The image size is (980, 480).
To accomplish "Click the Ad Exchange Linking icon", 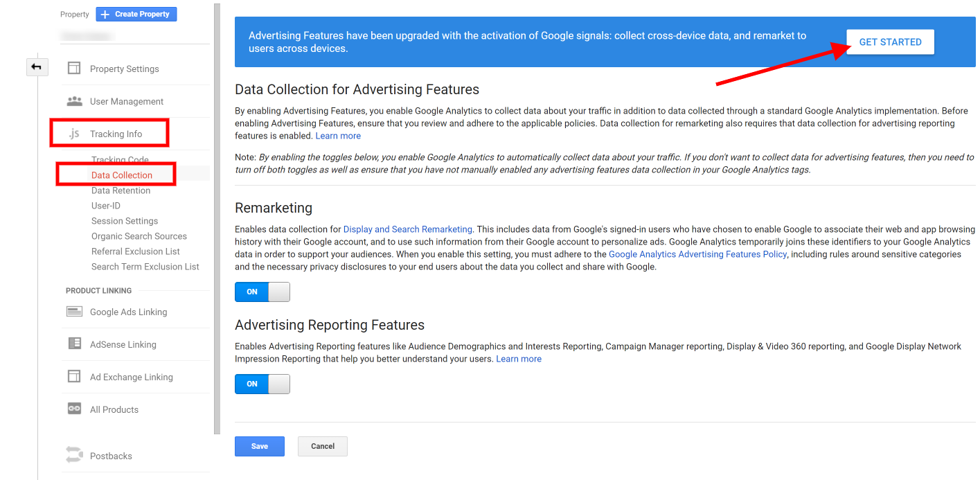I will (x=74, y=376).
